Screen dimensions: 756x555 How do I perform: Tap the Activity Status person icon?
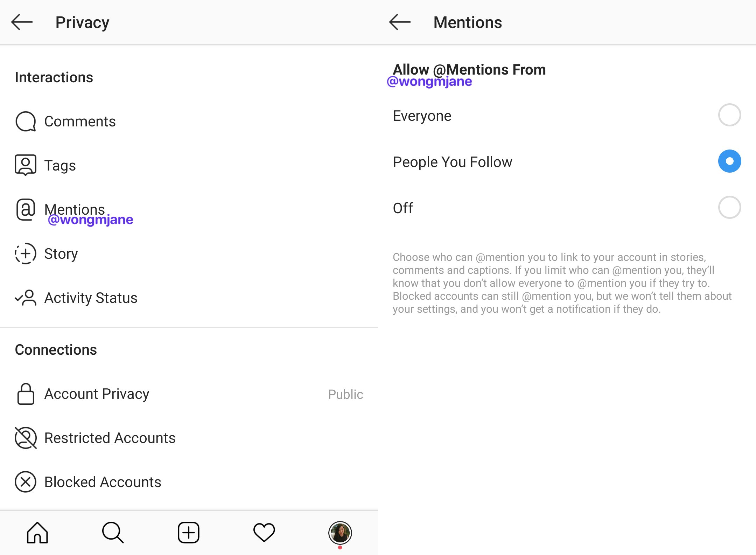coord(26,298)
